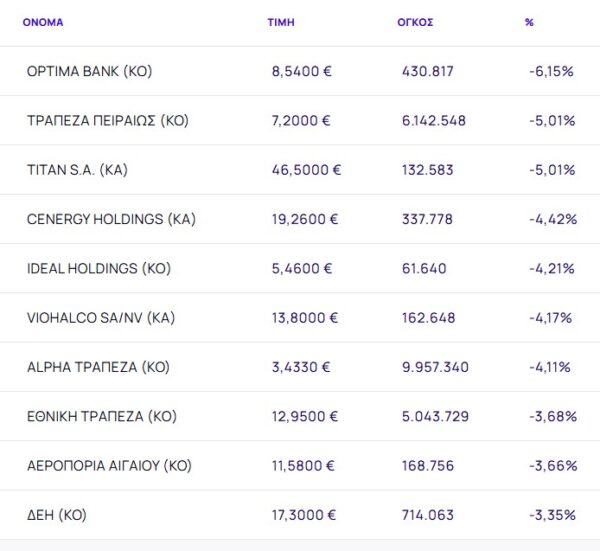600x551 pixels.
Task: Click the ΟΓΚΟΣ column header
Action: pyautogui.click(x=415, y=22)
